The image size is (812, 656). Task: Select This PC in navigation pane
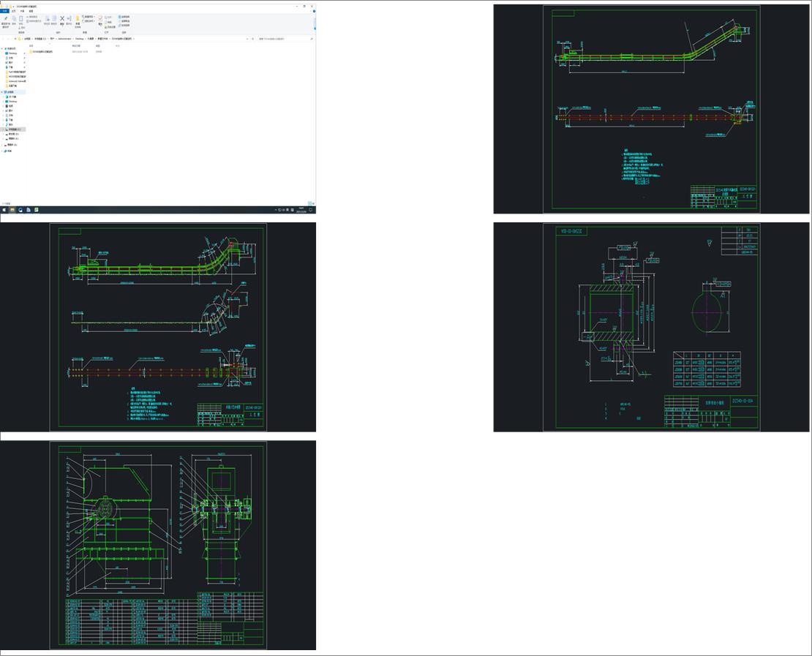(x=10, y=92)
